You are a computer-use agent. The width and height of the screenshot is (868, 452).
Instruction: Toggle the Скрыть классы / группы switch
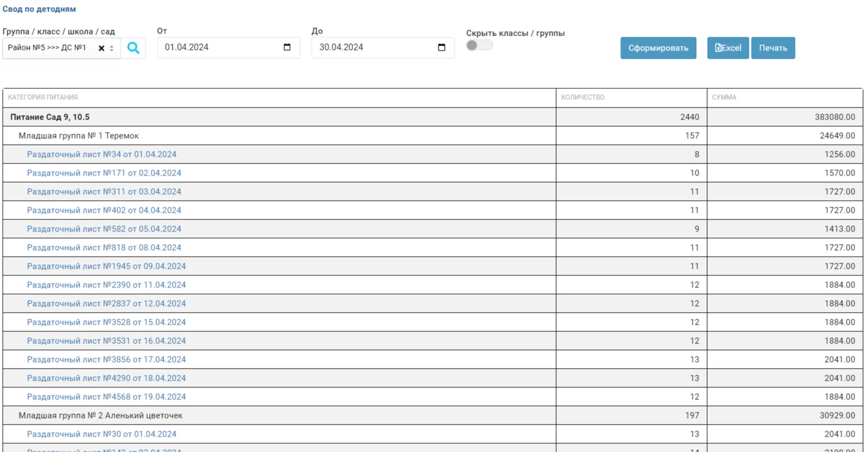click(479, 46)
